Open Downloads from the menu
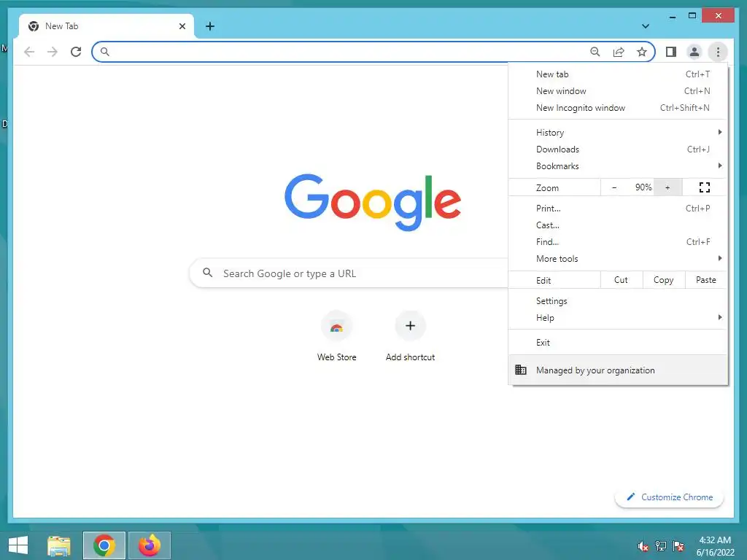This screenshot has height=560, width=747. click(618, 149)
